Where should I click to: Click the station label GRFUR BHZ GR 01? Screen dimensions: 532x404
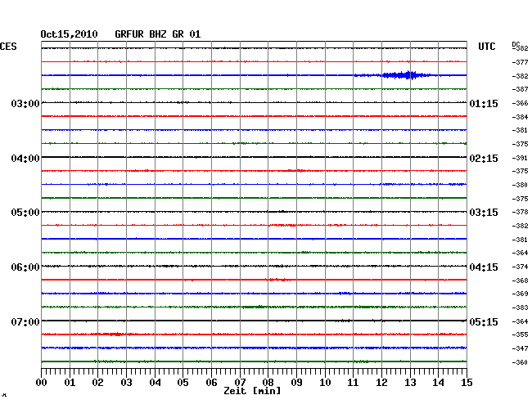158,34
